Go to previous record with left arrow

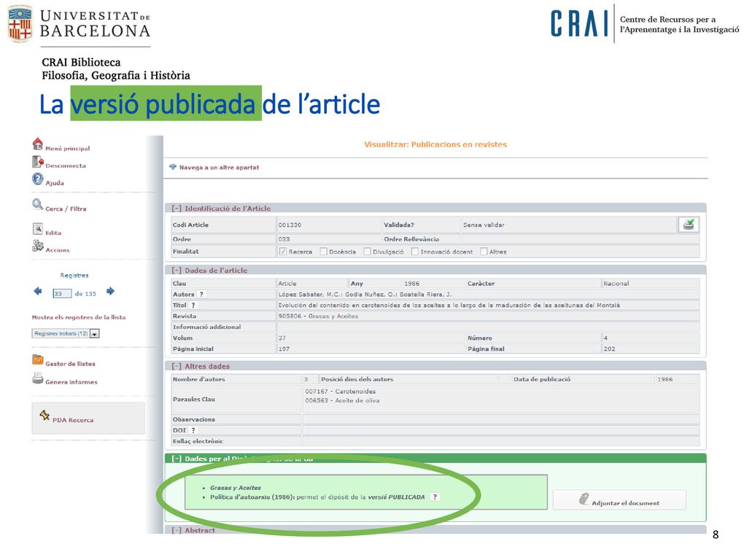(x=38, y=291)
